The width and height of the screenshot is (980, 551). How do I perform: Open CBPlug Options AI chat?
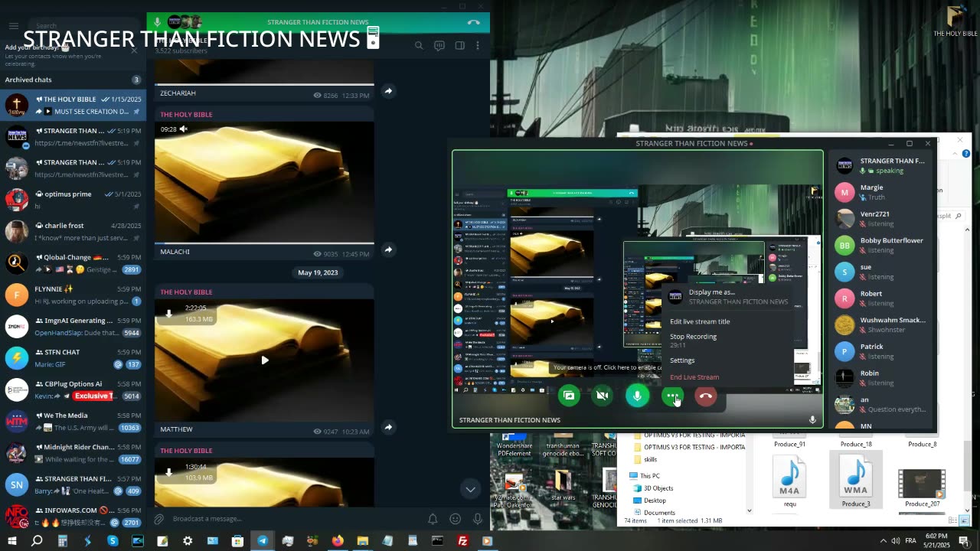tap(73, 390)
